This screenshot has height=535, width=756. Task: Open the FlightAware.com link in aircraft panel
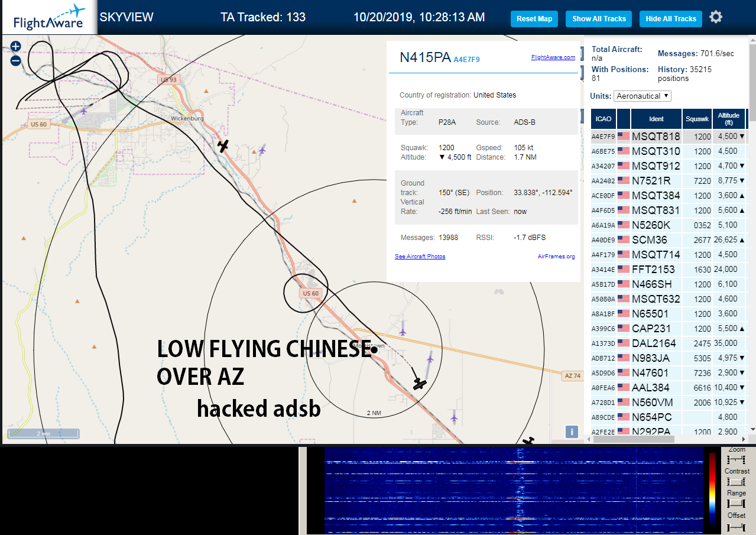(x=553, y=57)
